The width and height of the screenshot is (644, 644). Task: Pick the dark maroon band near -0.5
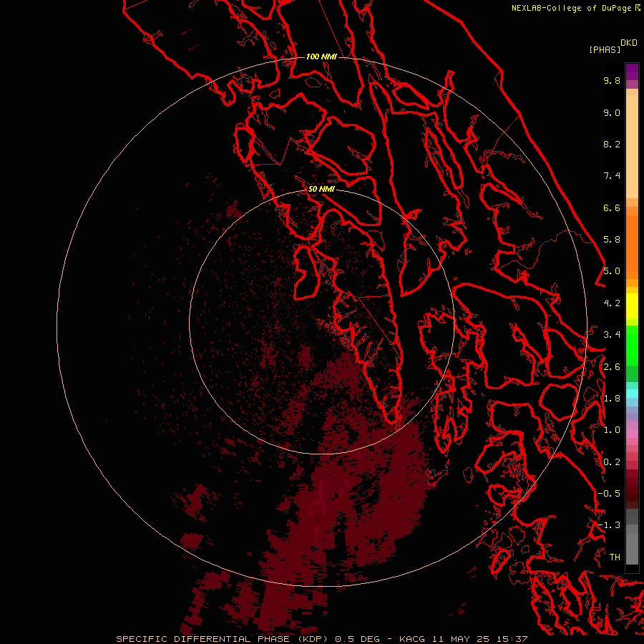point(632,493)
